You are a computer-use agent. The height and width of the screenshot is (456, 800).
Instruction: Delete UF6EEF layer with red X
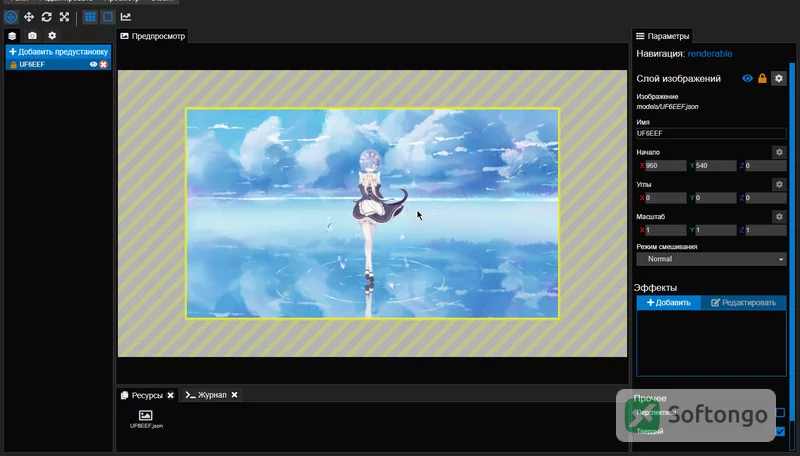point(104,64)
